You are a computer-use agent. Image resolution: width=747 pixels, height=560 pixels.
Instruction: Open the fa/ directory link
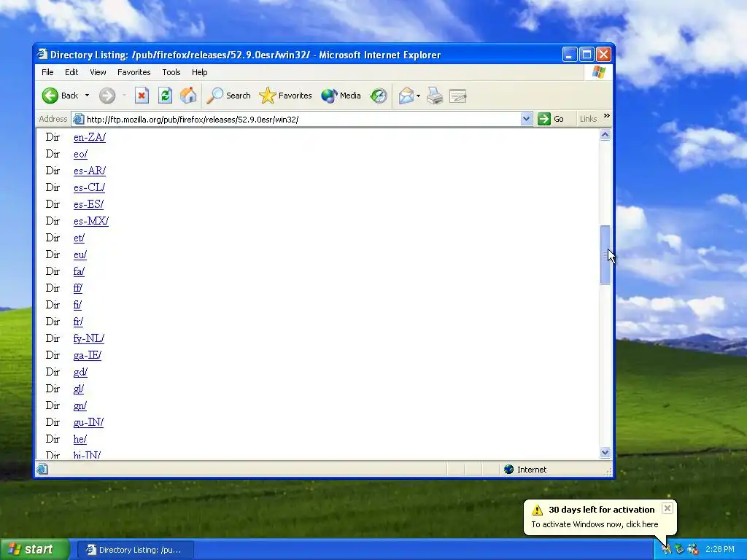(x=79, y=271)
